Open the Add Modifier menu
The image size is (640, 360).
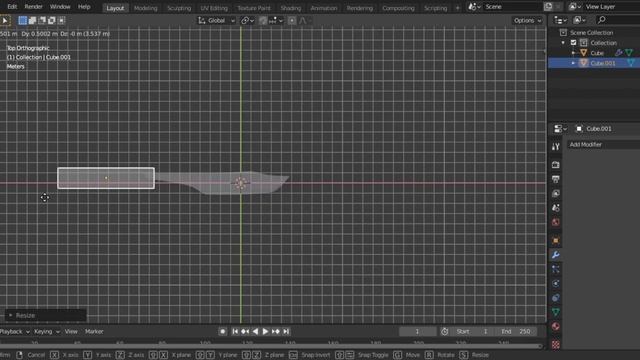click(x=604, y=144)
